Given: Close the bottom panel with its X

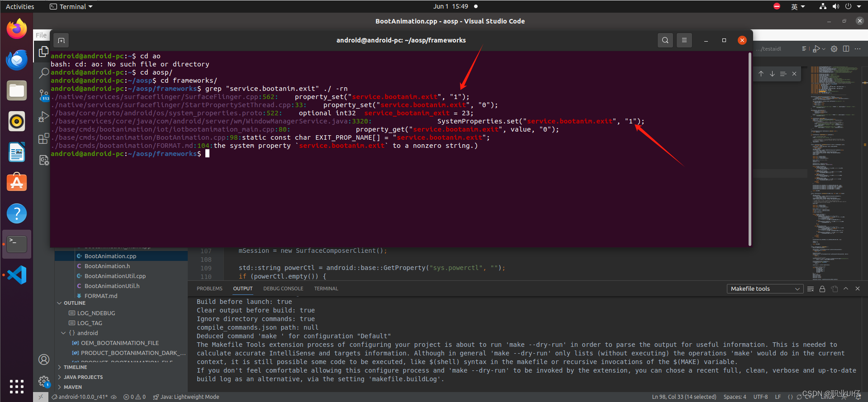Looking at the screenshot, I should click(858, 288).
